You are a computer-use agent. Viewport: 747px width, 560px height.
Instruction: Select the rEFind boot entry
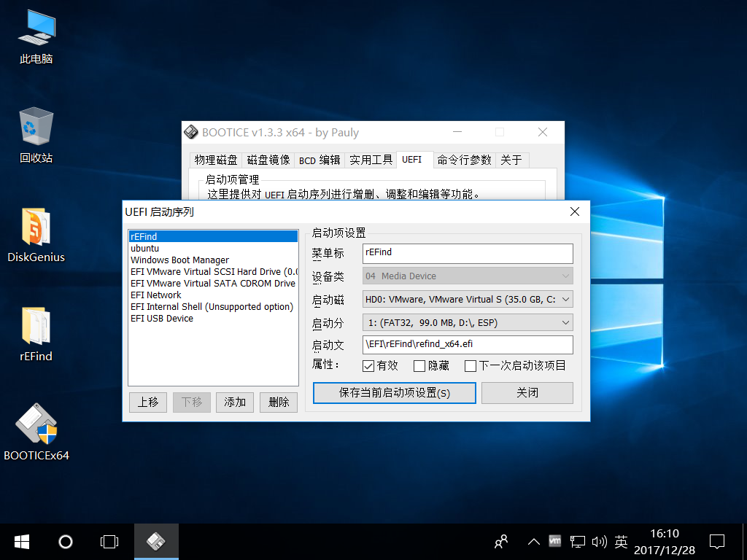[213, 237]
